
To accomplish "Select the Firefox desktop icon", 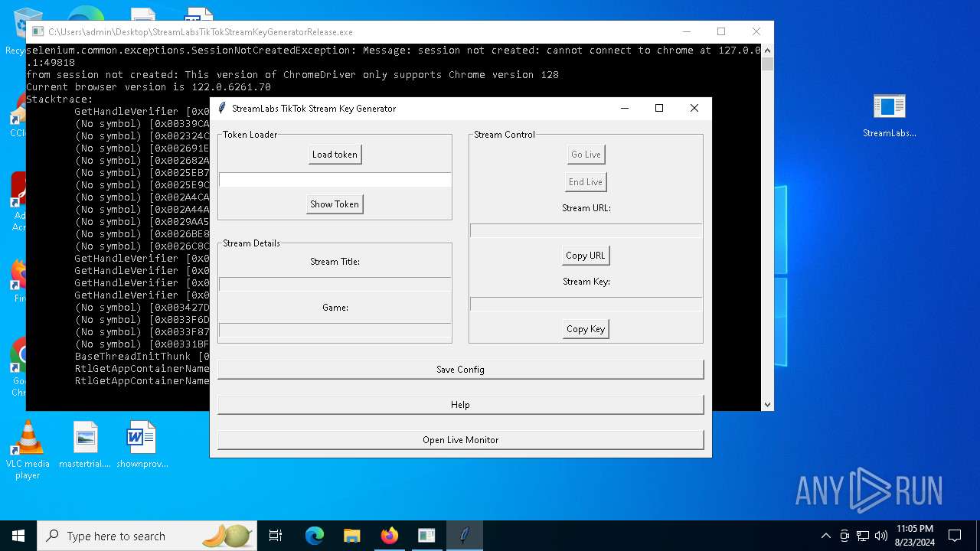I will (18, 281).
